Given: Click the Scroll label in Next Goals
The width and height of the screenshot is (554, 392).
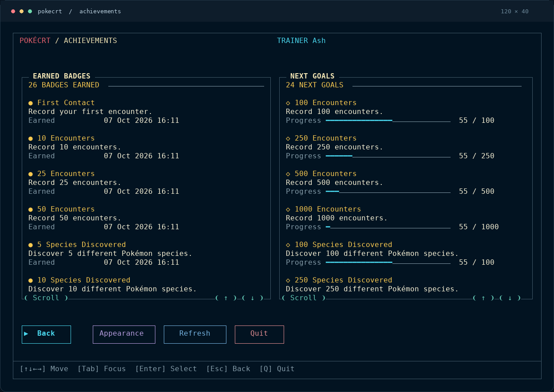Looking at the screenshot, I should coord(304,298).
